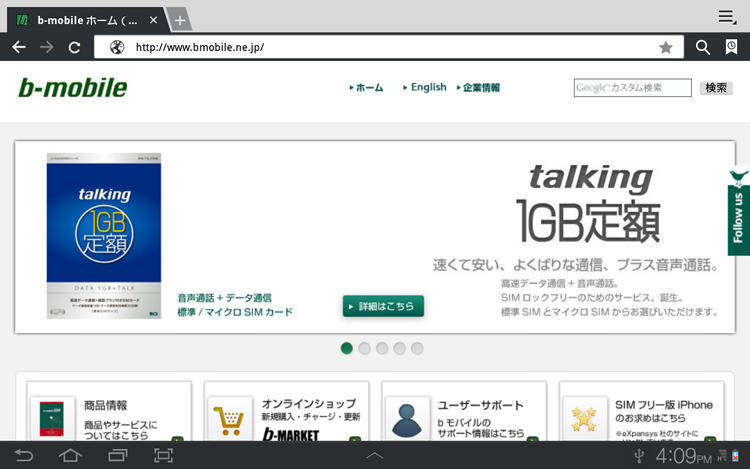Tap the battery status icon
Image resolution: width=750 pixels, height=469 pixels.
tap(735, 456)
